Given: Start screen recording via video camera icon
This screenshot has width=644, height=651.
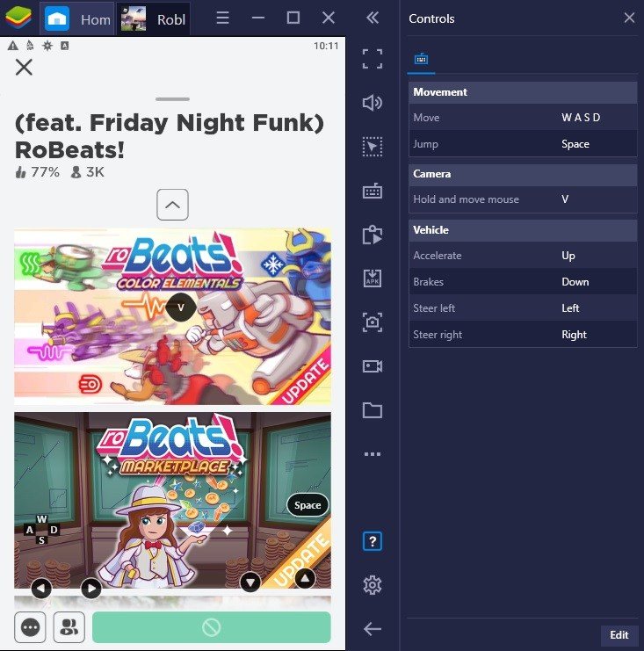Looking at the screenshot, I should click(373, 366).
